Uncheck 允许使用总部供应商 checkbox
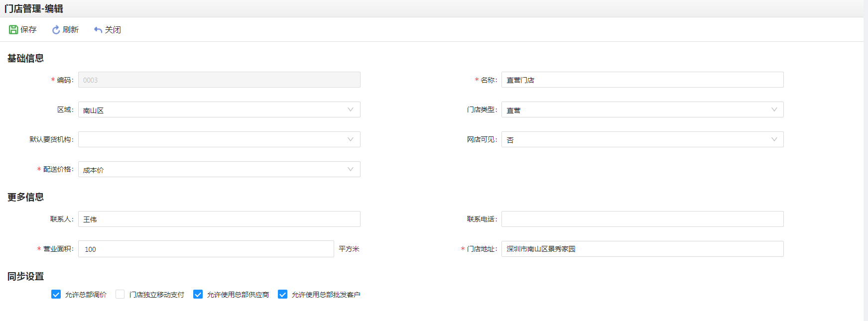The width and height of the screenshot is (868, 321). [x=198, y=294]
